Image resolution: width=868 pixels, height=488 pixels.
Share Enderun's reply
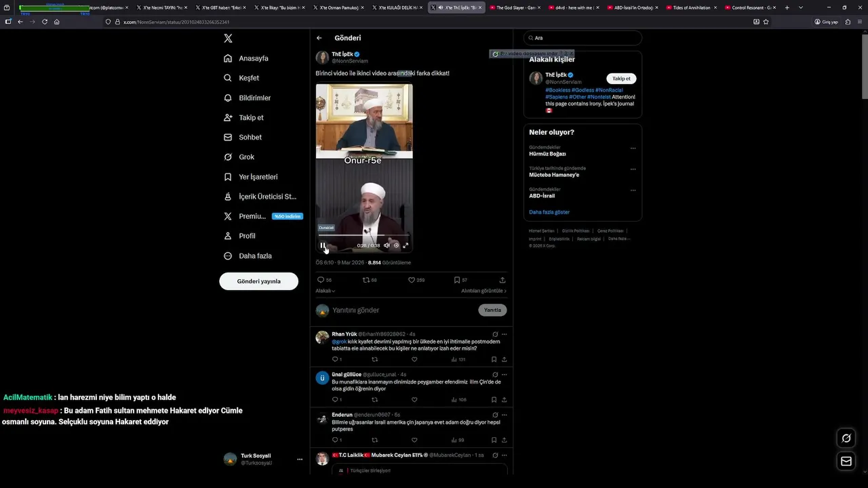point(504,440)
